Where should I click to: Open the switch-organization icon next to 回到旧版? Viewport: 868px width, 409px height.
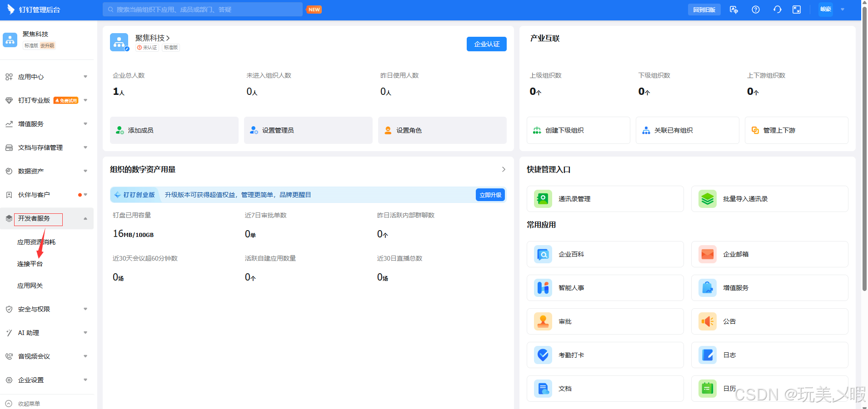click(x=733, y=10)
